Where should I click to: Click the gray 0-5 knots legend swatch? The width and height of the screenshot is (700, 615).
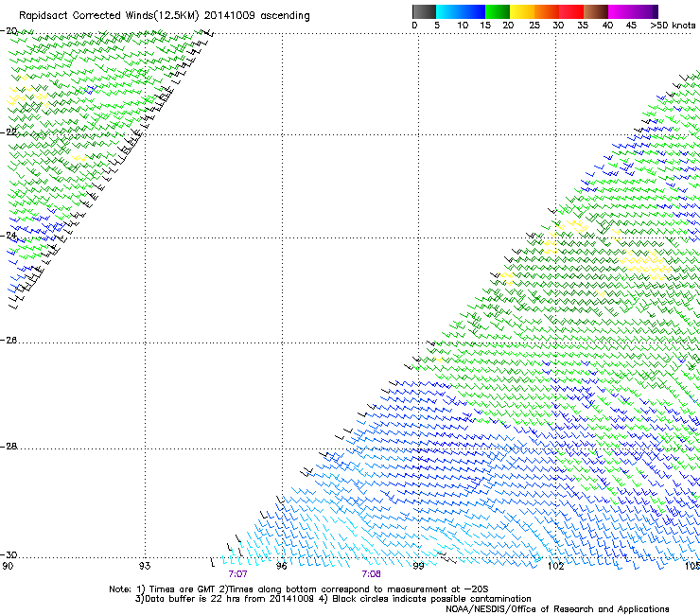click(x=424, y=11)
